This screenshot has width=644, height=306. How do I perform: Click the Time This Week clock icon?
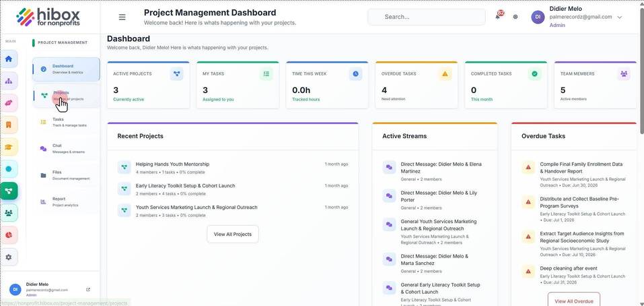[x=356, y=74]
